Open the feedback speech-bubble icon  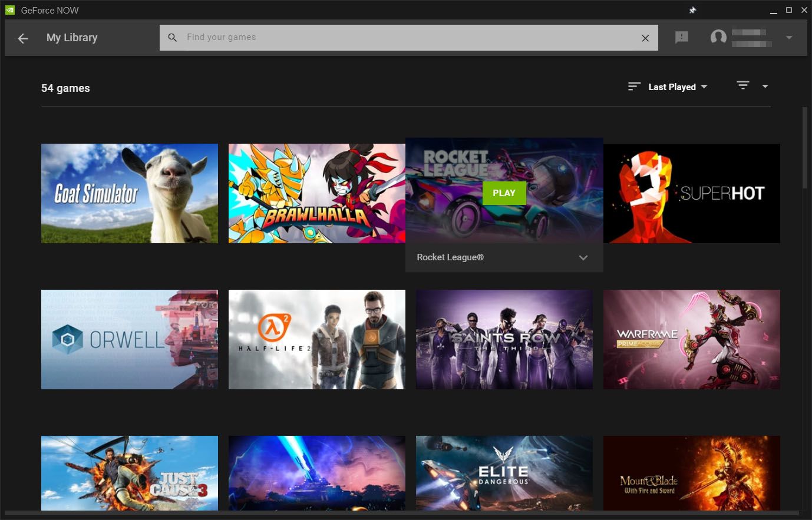[681, 37]
